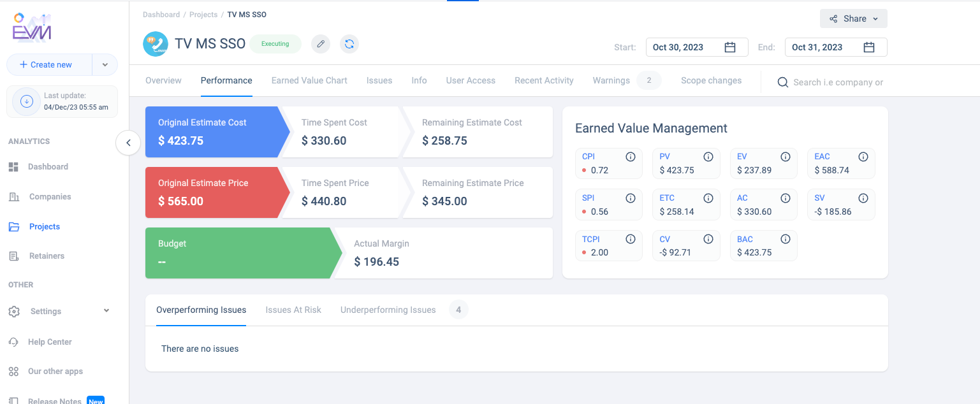Click the Retainers icon in sidebar

[13, 256]
